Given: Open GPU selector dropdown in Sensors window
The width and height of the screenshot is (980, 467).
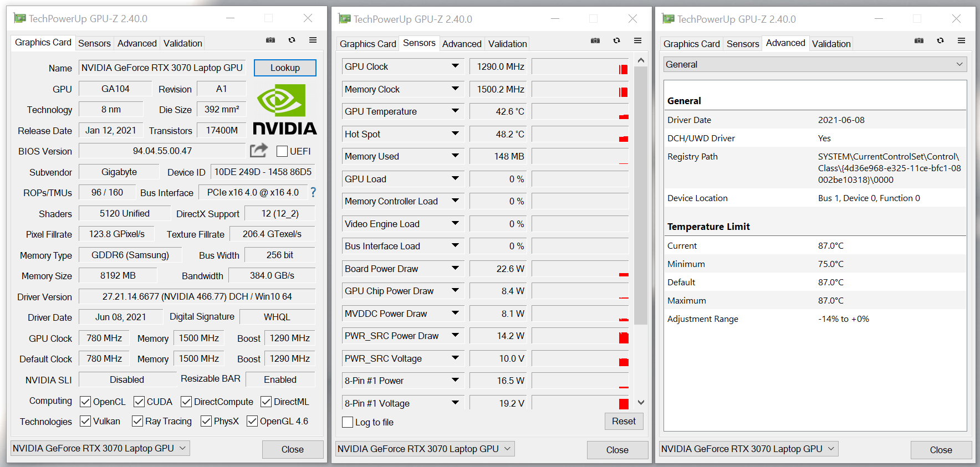Looking at the screenshot, I should pos(425,449).
